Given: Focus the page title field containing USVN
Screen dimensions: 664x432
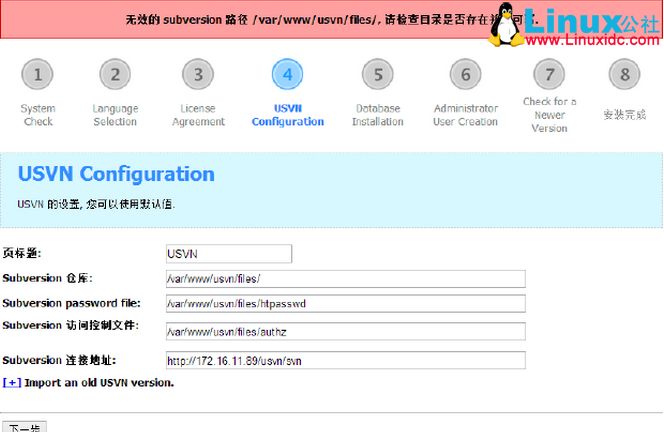Looking at the screenshot, I should coord(229,254).
